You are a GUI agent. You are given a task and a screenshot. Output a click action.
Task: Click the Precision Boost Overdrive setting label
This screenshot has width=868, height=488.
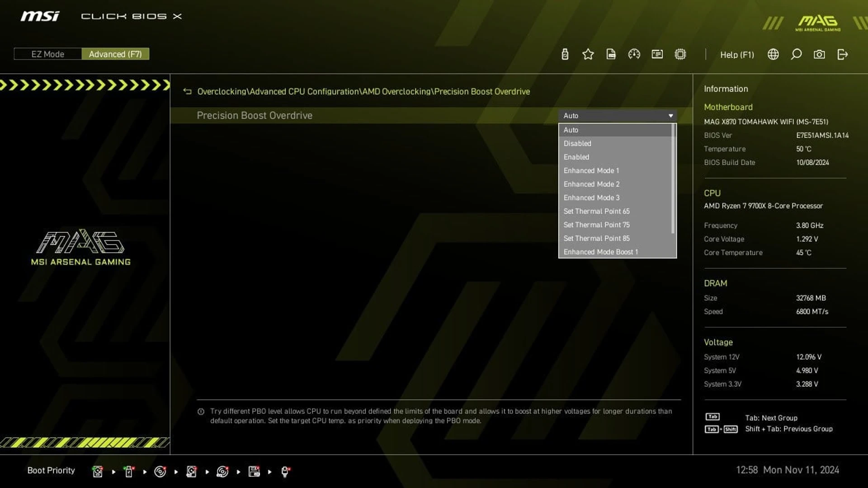[255, 116]
